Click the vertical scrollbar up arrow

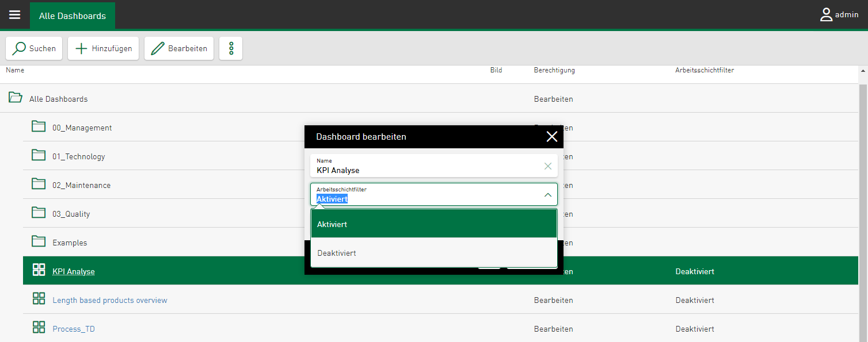point(862,71)
